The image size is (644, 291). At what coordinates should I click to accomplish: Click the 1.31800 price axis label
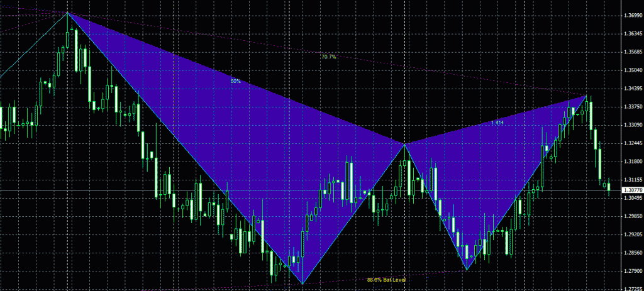point(633,162)
